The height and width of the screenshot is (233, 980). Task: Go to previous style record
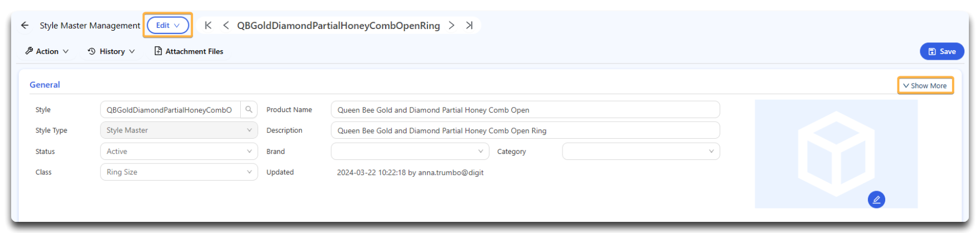pos(226,26)
